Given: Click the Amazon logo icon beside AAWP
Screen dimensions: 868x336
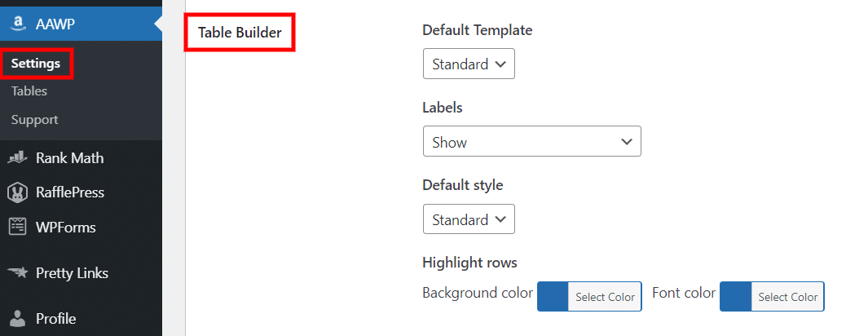Looking at the screenshot, I should [x=18, y=24].
